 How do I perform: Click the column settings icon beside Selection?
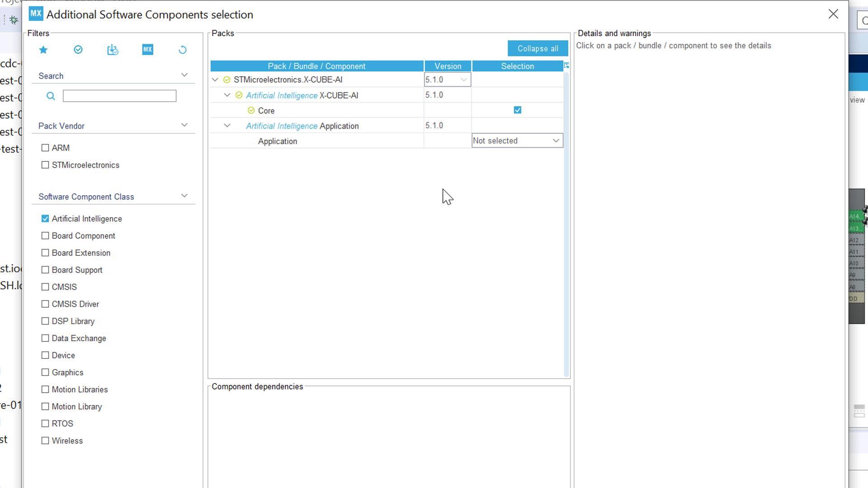[x=566, y=66]
